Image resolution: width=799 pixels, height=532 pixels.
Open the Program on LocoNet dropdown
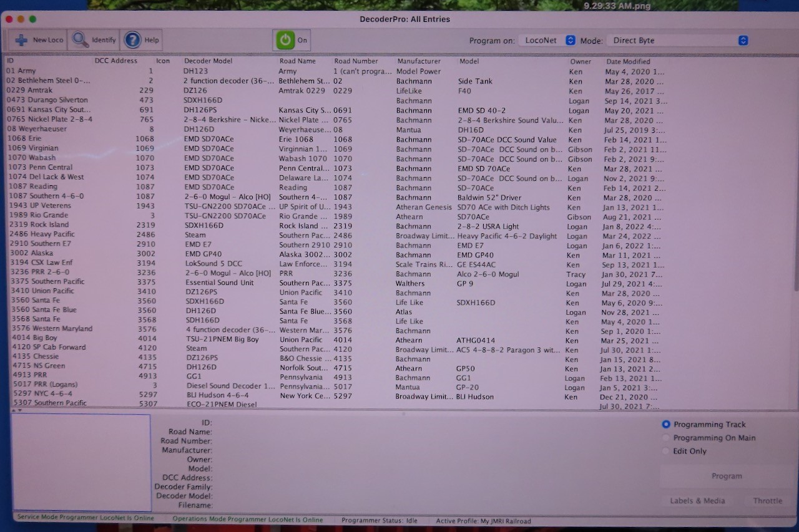547,41
